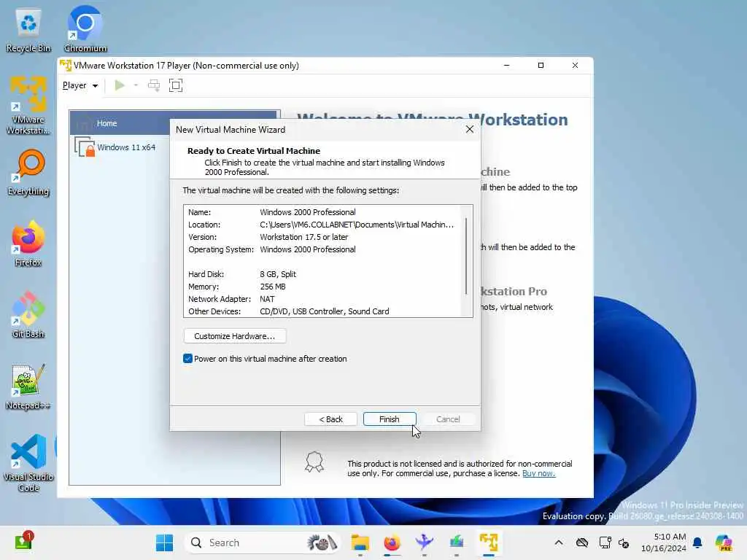This screenshot has width=747, height=560.
Task: Select the Hard Disk 8 GB, Split value
Action: pyautogui.click(x=278, y=274)
